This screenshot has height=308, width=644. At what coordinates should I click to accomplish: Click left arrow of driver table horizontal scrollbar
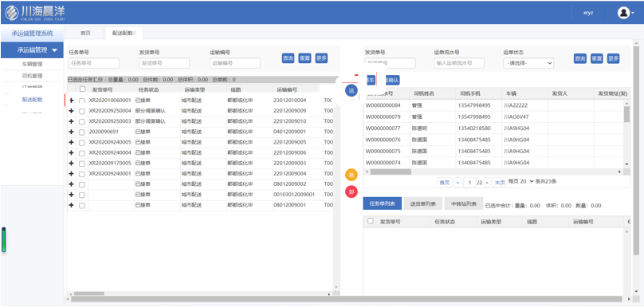coord(367,172)
